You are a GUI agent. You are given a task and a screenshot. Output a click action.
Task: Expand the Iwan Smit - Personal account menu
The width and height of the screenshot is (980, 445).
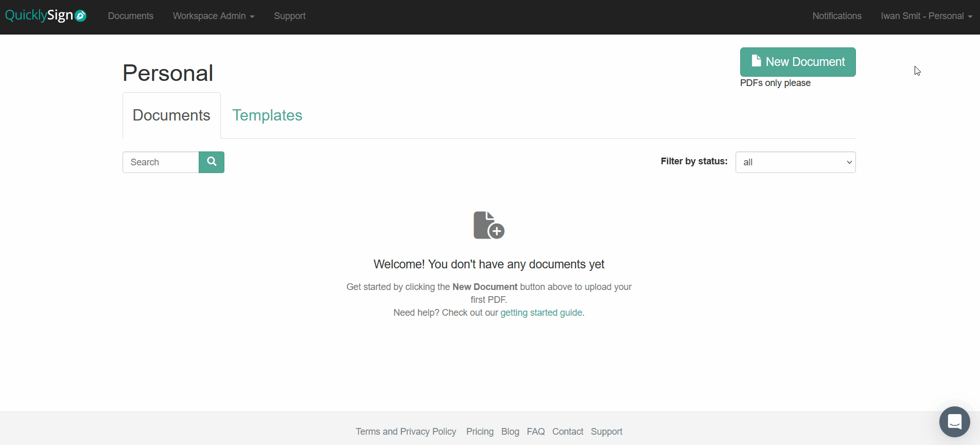tap(926, 16)
